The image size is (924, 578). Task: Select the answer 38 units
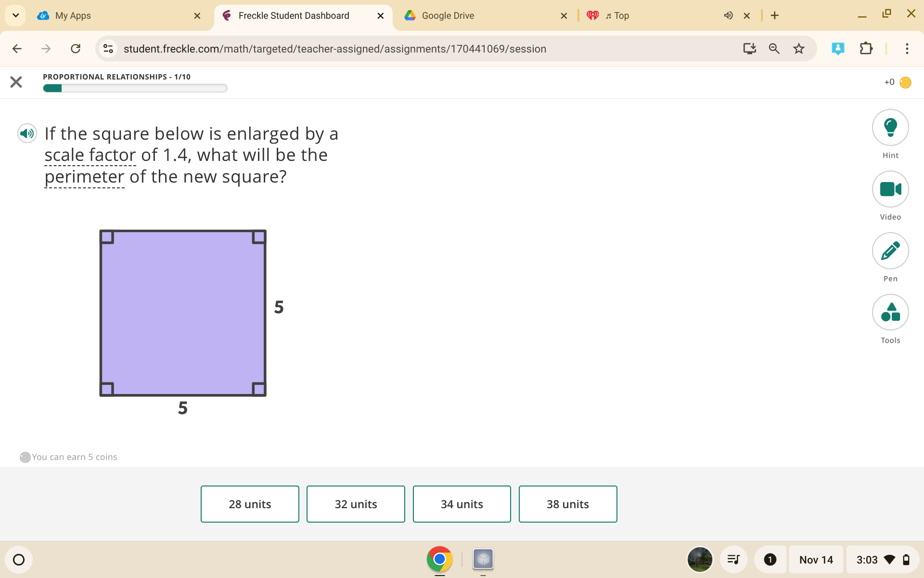[568, 504]
